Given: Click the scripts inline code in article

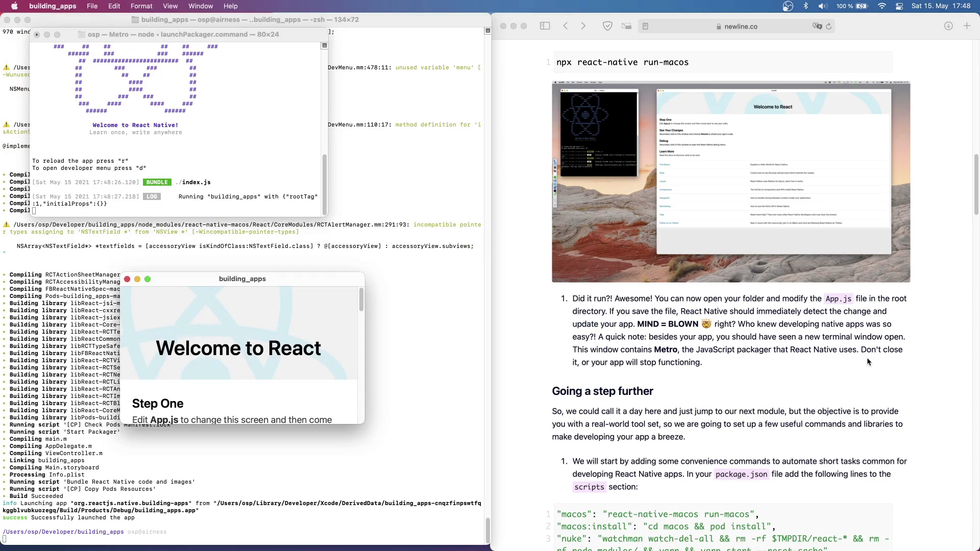Looking at the screenshot, I should pyautogui.click(x=589, y=487).
